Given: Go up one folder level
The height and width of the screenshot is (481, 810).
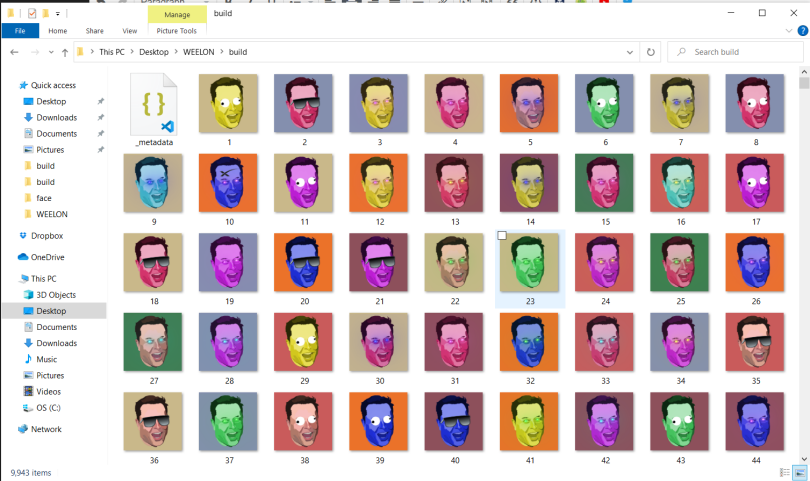Looking at the screenshot, I should pyautogui.click(x=65, y=52).
